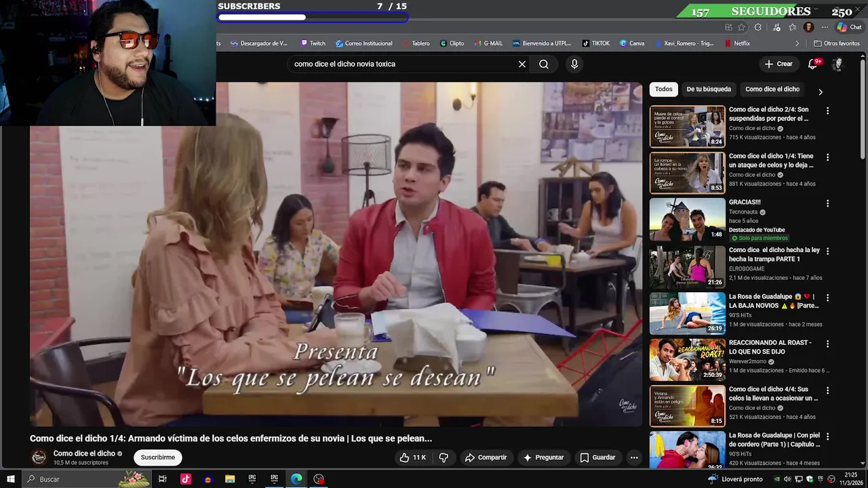Open Task View on taskbar
This screenshot has height=488, width=868.
(163, 479)
